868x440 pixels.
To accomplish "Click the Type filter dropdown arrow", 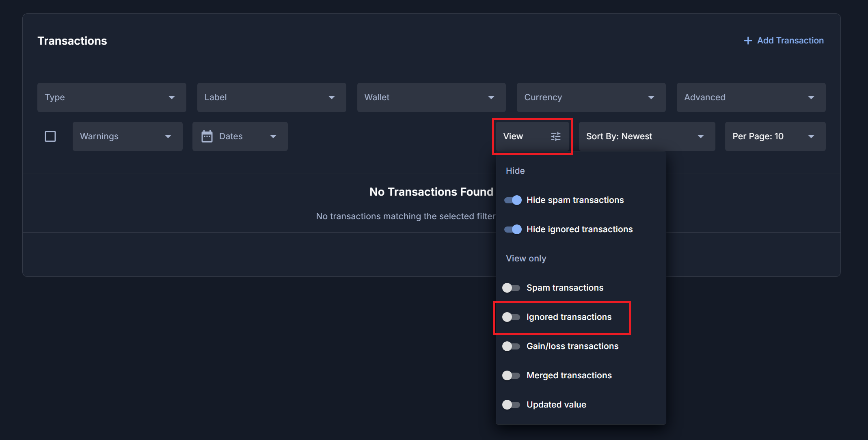I will tap(172, 97).
